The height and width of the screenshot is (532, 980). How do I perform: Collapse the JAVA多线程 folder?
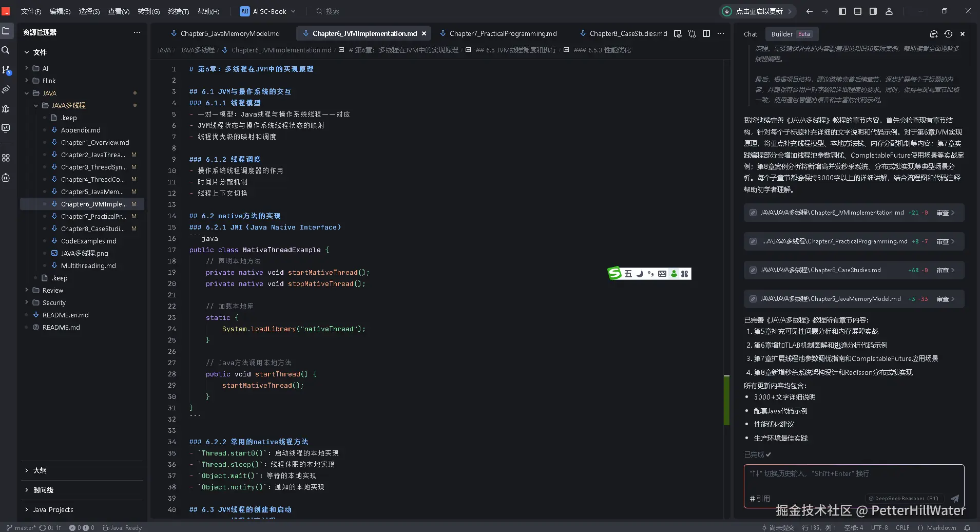(x=69, y=105)
